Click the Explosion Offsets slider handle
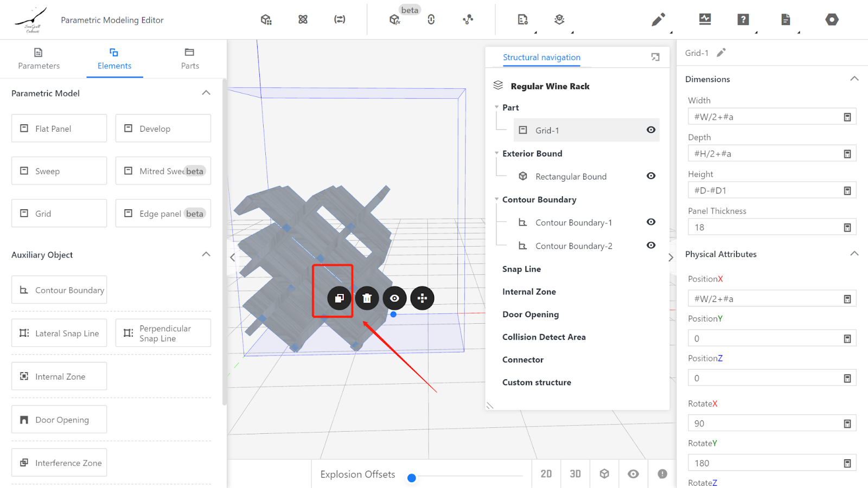Image resolution: width=868 pixels, height=488 pixels. pos(412,478)
